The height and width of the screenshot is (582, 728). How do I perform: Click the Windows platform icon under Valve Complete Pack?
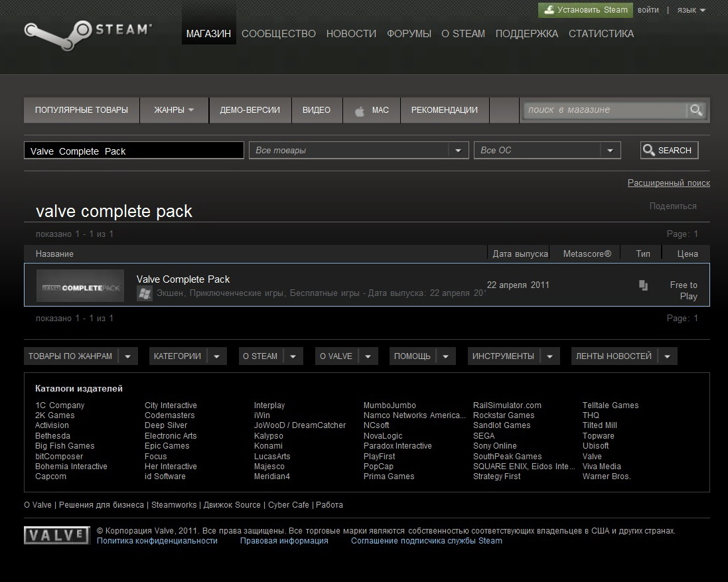pyautogui.click(x=145, y=293)
